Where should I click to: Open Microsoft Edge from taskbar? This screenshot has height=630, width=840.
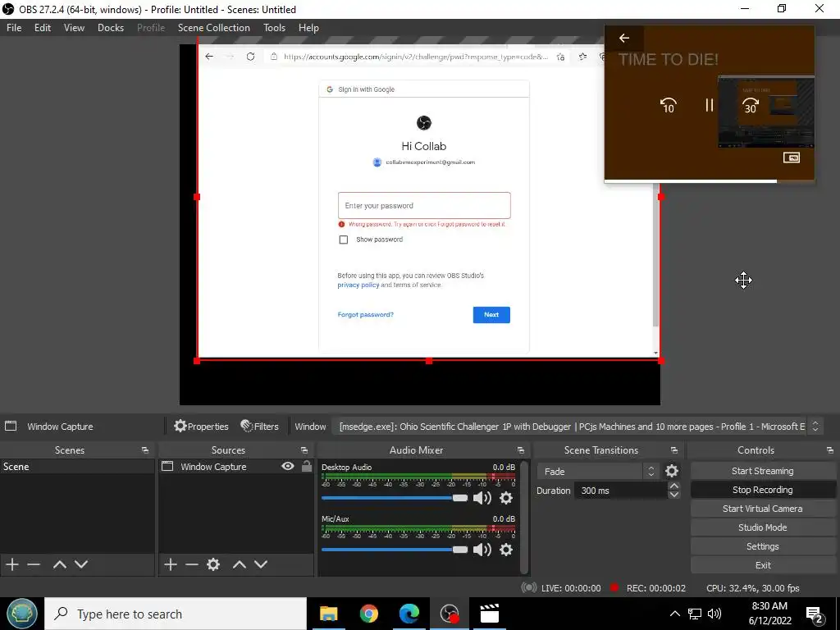[x=409, y=614]
